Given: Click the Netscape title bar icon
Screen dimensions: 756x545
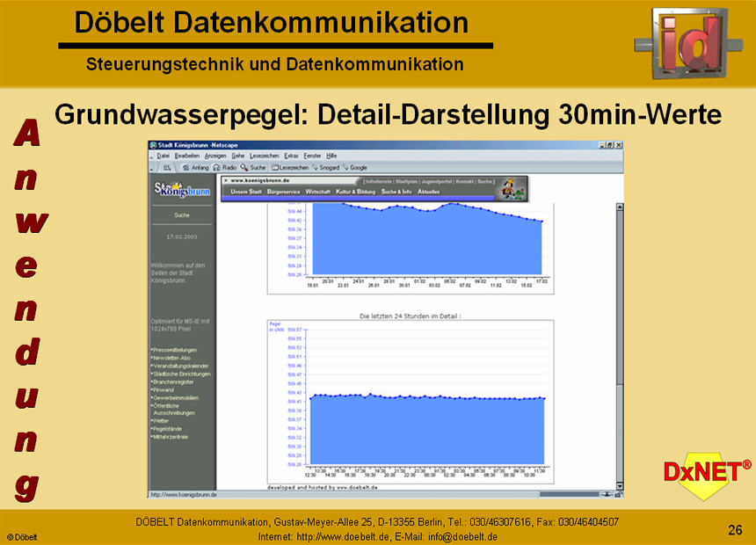Looking at the screenshot, I should tap(153, 145).
